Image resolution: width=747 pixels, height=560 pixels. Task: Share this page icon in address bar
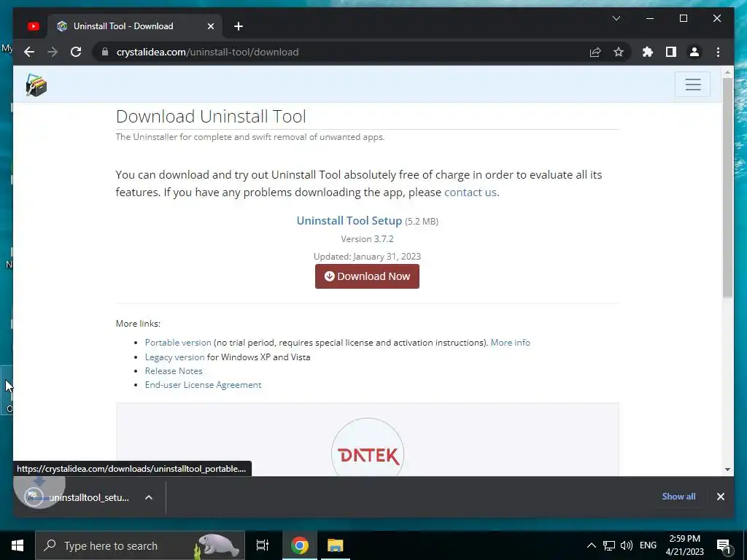pyautogui.click(x=595, y=52)
